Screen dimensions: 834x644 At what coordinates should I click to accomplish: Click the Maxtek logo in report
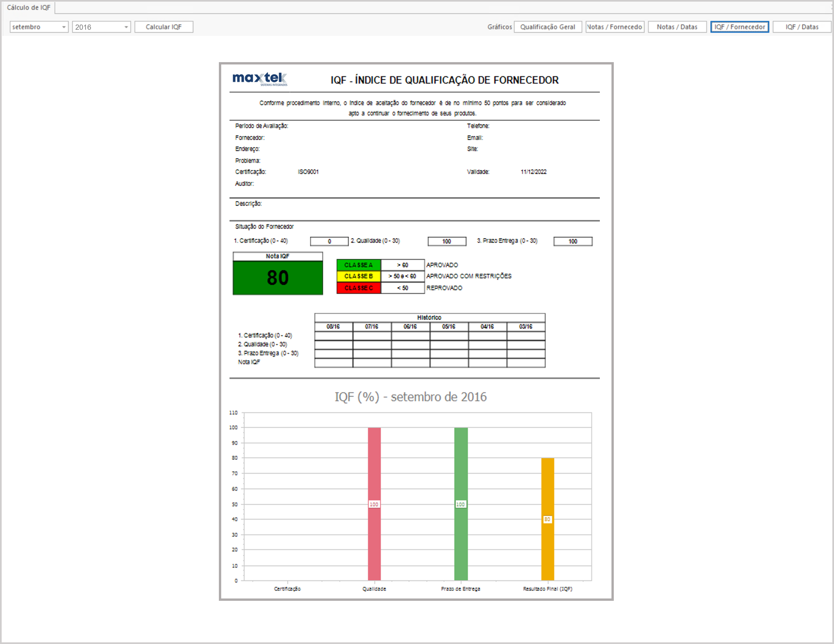click(260, 79)
